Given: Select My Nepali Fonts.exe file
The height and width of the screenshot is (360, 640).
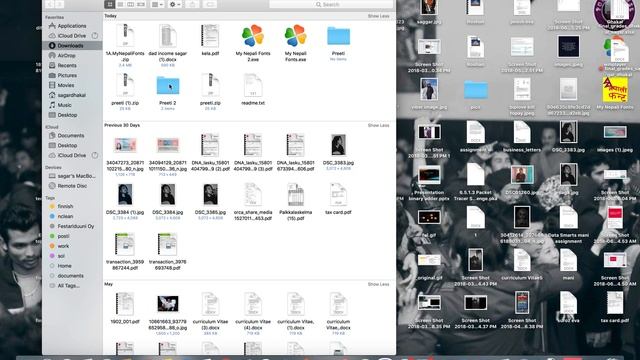Looking at the screenshot, I should [x=296, y=36].
